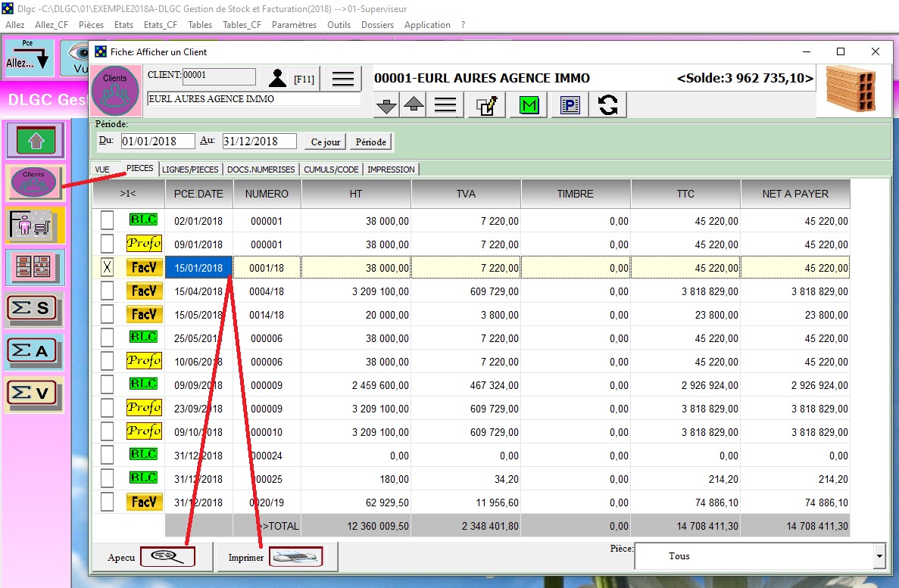Screen dimensions: 899x588
Task: Click the refresh arrows icon
Action: pos(607,106)
